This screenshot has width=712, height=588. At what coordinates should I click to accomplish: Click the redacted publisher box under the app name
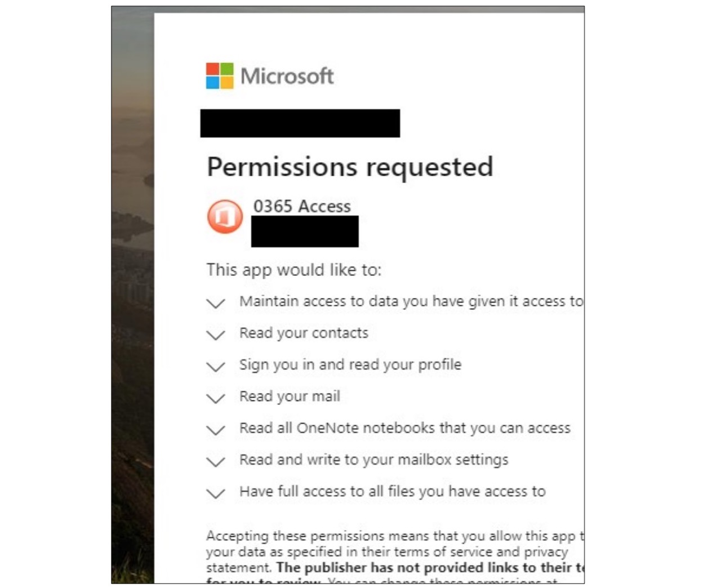[x=304, y=231]
